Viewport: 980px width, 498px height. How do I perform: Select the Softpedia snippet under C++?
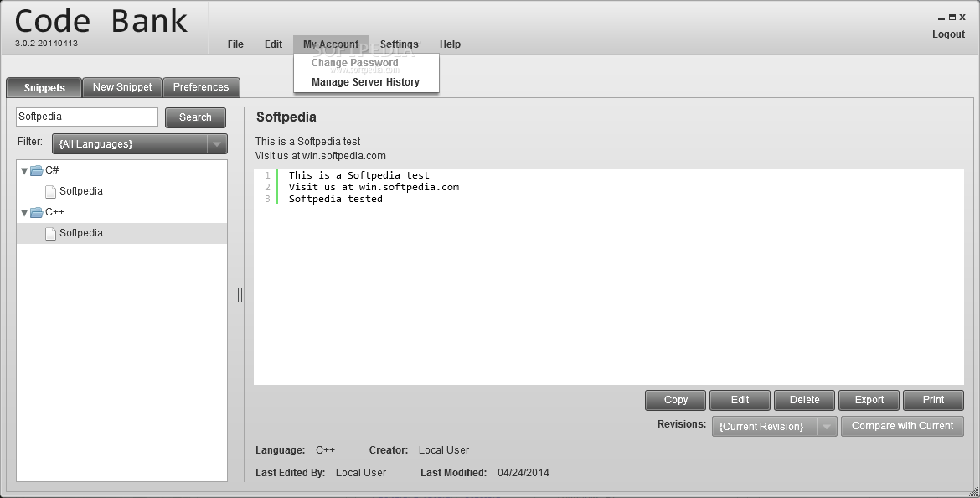tap(122, 233)
